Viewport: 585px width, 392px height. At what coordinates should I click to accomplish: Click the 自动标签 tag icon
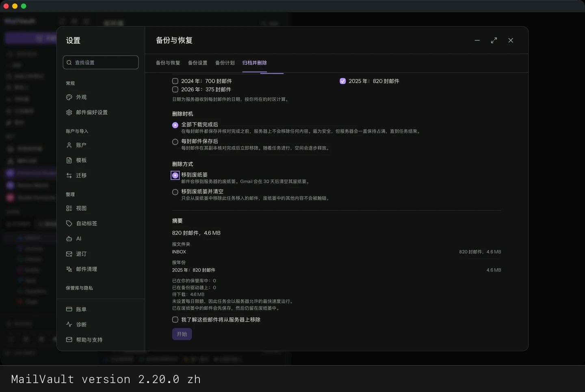[x=69, y=224]
